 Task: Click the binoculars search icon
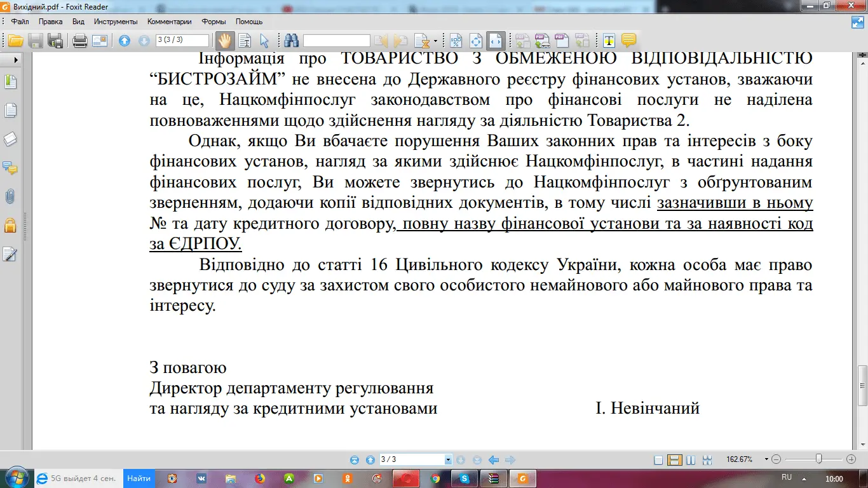[292, 41]
